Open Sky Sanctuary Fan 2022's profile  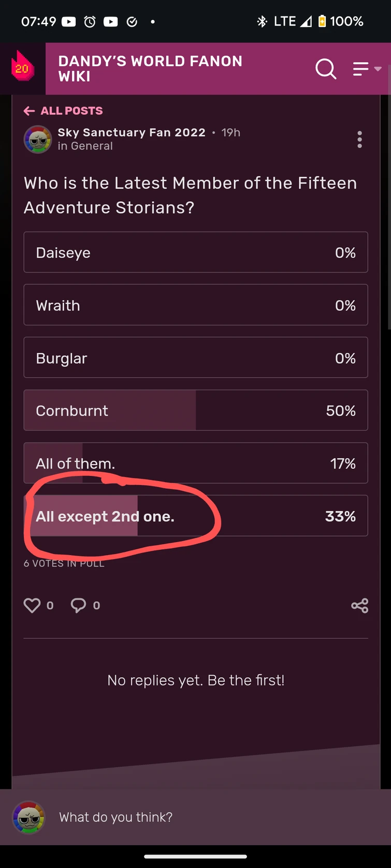click(x=131, y=132)
